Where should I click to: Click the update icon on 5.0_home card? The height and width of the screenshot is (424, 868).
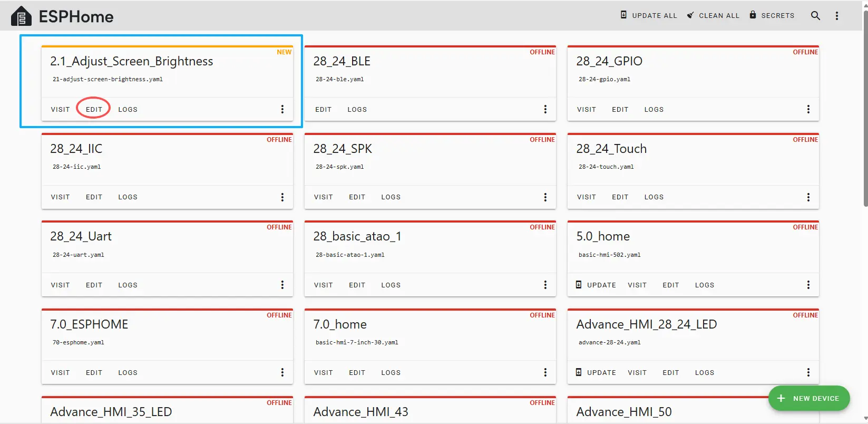point(579,285)
